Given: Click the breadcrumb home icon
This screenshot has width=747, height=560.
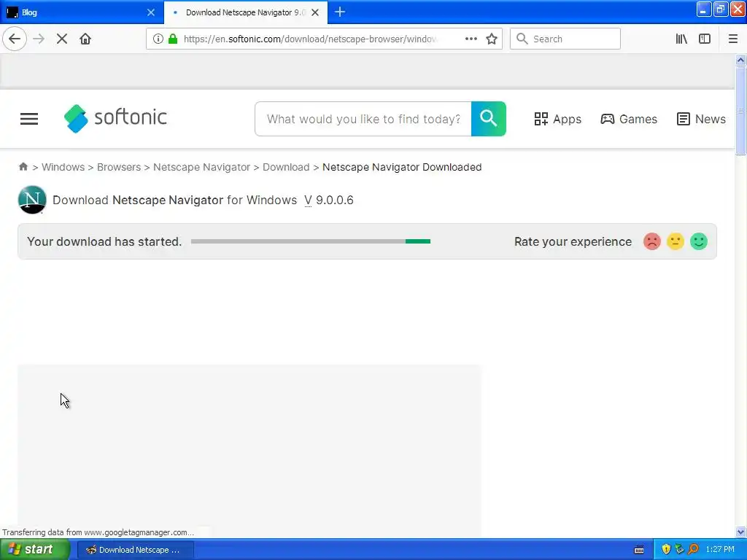Looking at the screenshot, I should click(x=23, y=167).
